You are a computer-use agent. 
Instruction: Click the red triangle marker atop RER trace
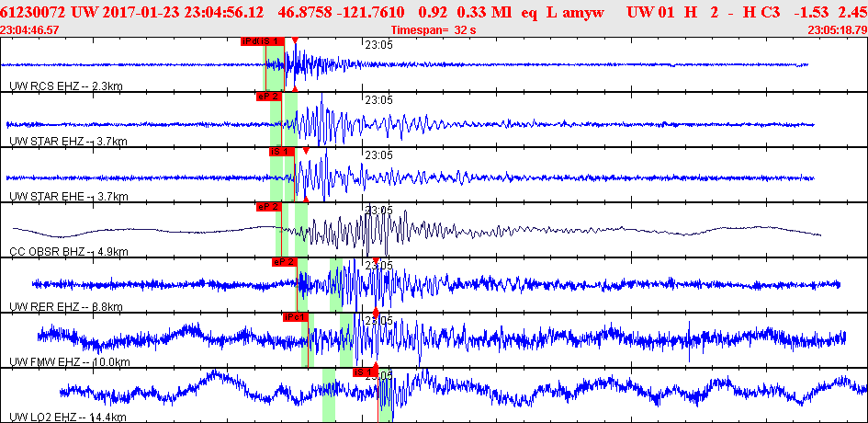tap(376, 260)
